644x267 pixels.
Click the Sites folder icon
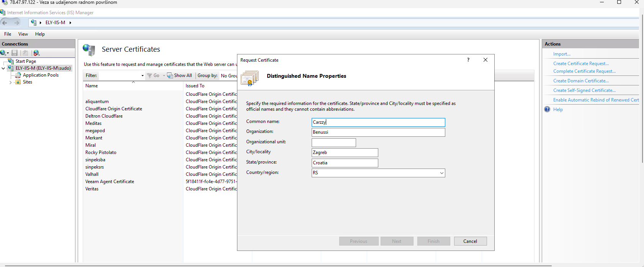[x=18, y=82]
